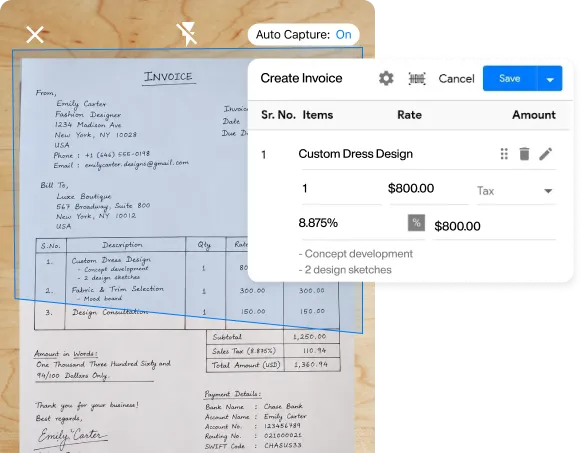Click the barcode scan icon

tap(417, 78)
